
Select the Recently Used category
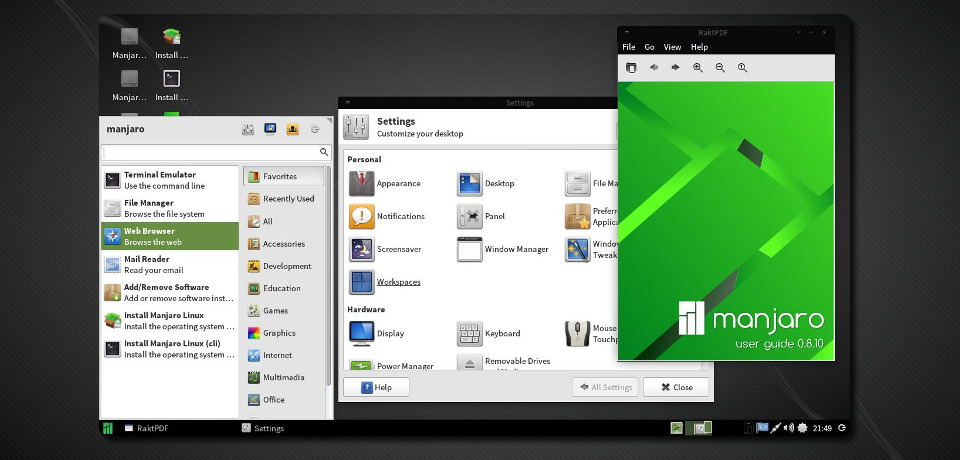(283, 198)
